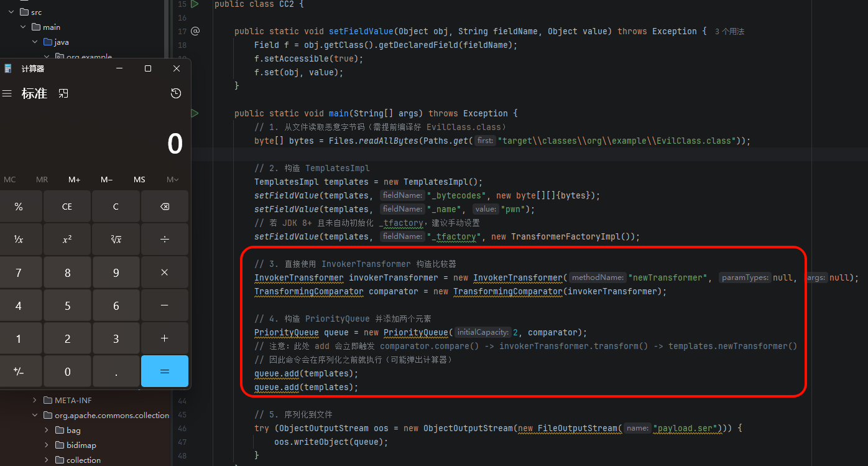Click digit 7 on Calculator
Viewport: 868px width, 466px height.
19,273
